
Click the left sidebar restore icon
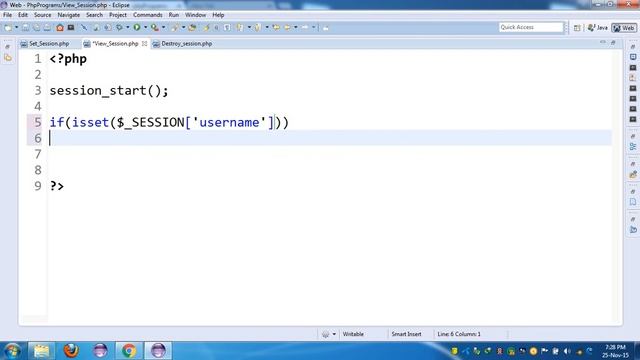(x=7, y=47)
